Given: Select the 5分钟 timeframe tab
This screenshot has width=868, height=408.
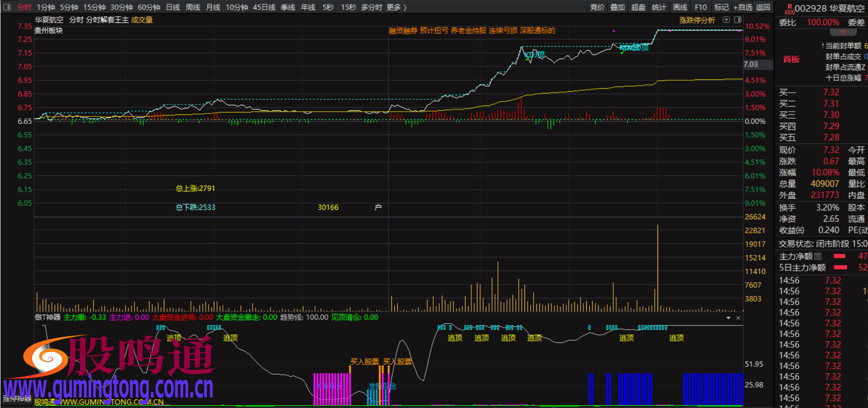Looking at the screenshot, I should pos(69,7).
